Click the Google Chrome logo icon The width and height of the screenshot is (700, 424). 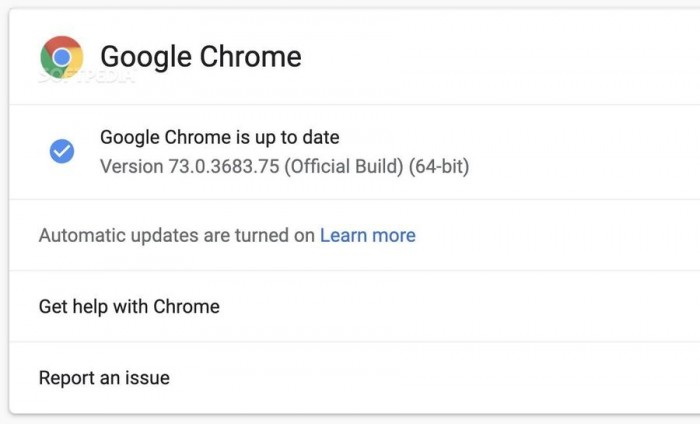coord(61,56)
